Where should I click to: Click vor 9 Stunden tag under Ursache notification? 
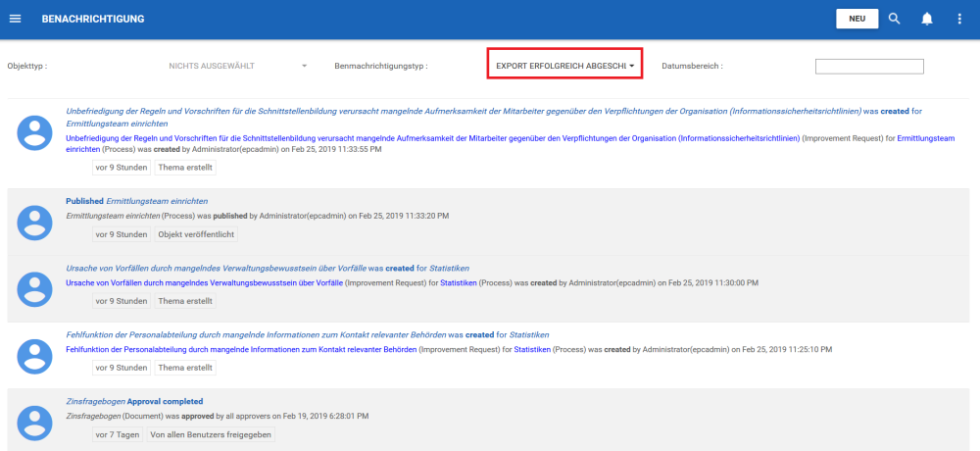coord(122,301)
